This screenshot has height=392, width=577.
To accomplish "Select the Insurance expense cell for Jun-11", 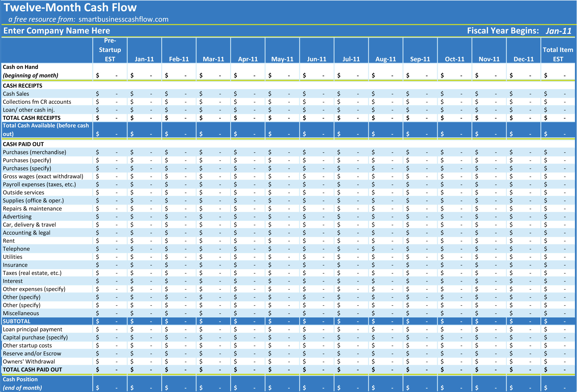I will [288, 265].
